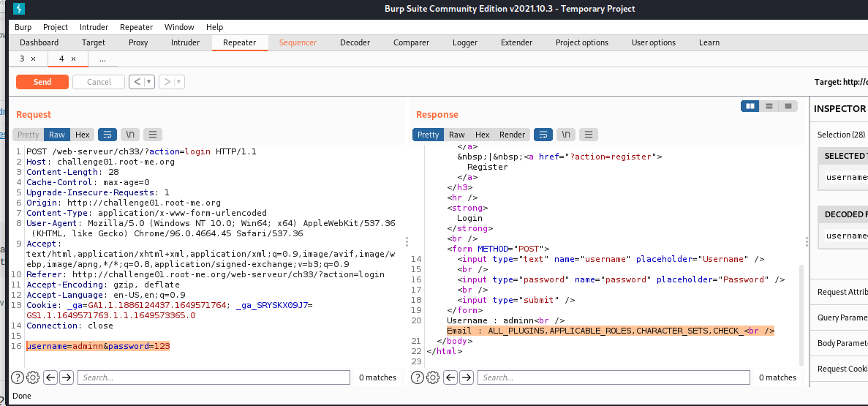Expand Query Parameters section in Inspector
This screenshot has height=406, width=868.
tap(842, 317)
